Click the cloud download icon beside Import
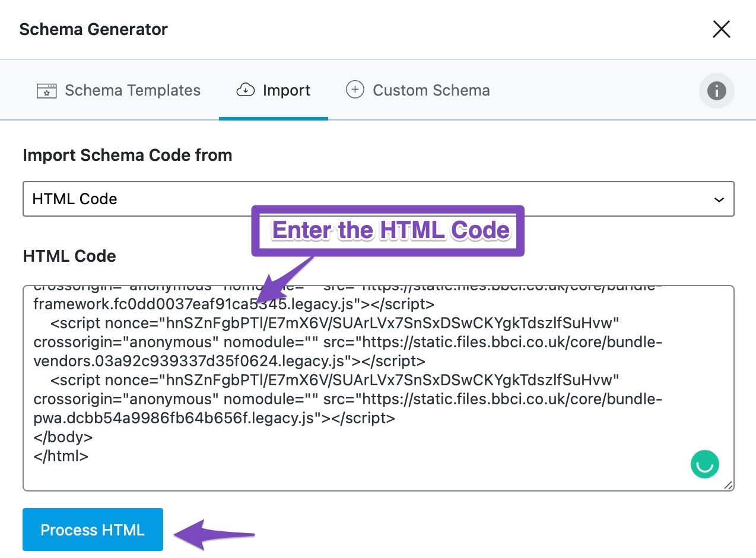The width and height of the screenshot is (756, 558). click(246, 90)
